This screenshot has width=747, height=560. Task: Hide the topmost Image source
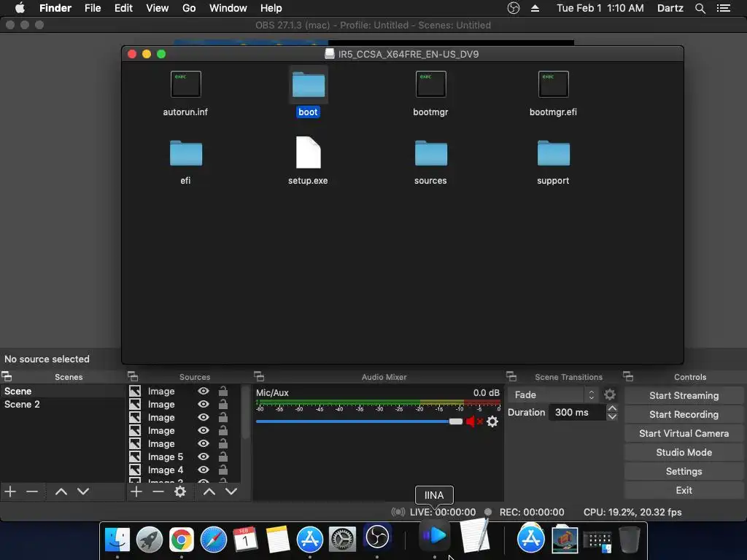pyautogui.click(x=204, y=391)
